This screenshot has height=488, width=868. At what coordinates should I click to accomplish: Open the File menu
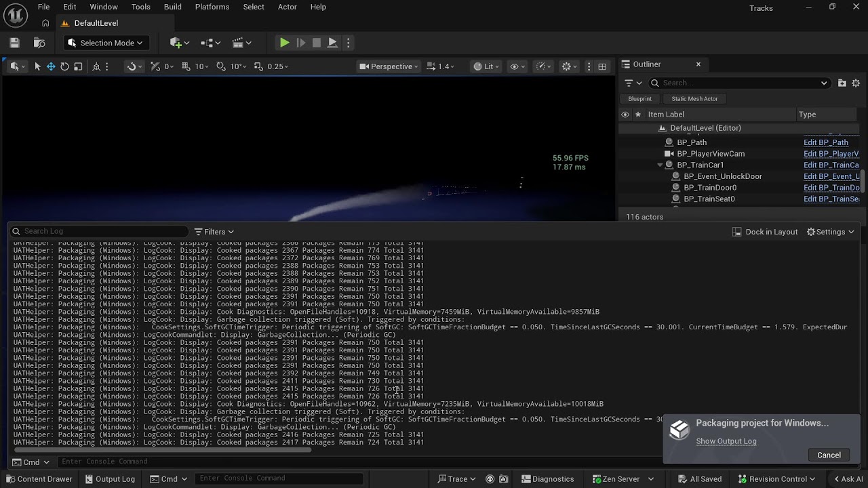[x=43, y=7]
